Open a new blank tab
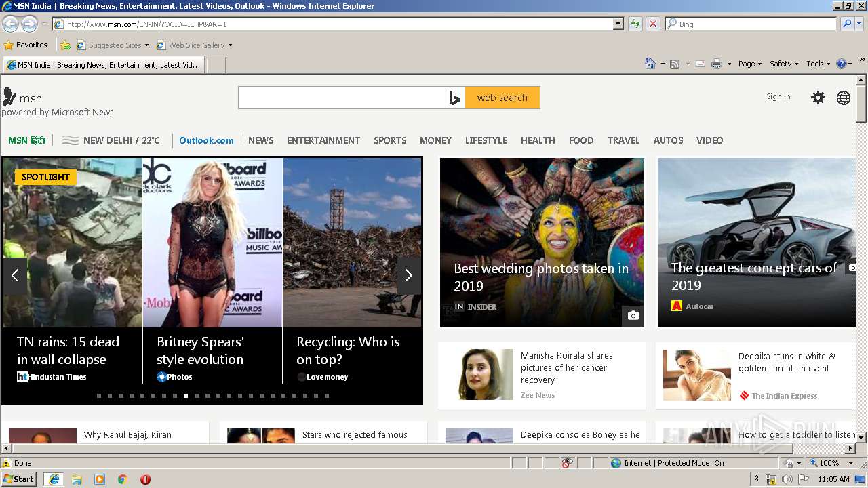Viewport: 868px width, 488px height. pyautogui.click(x=216, y=65)
